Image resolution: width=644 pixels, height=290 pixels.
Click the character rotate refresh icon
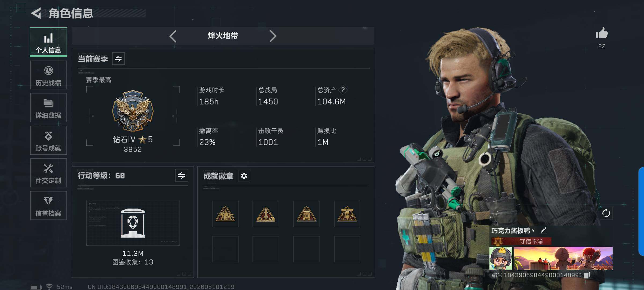click(606, 213)
